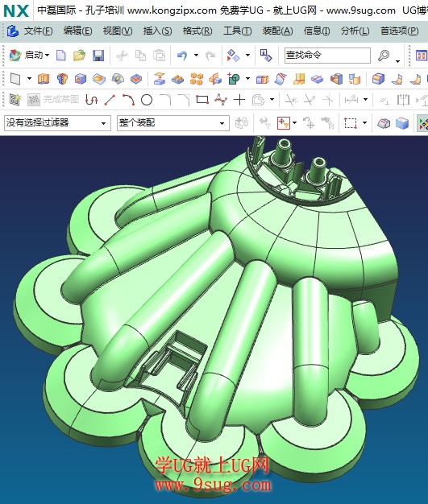Screen dimensions: 428x504
Task: Save the part with floppy icon
Action: click(x=98, y=56)
